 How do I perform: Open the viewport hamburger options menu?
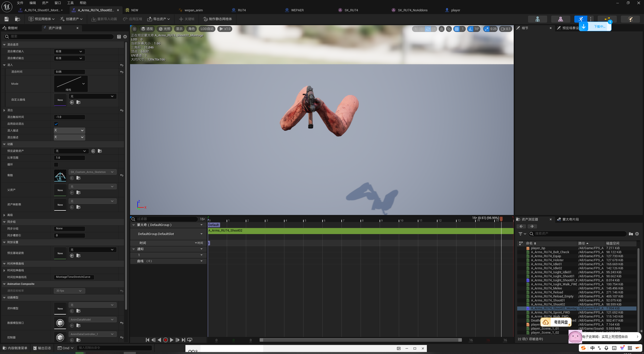click(x=134, y=29)
